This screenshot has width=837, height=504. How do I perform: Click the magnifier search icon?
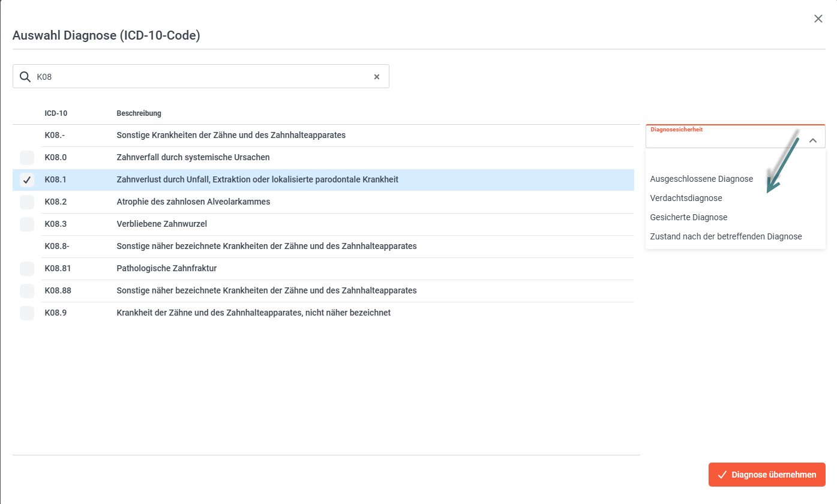pyautogui.click(x=25, y=77)
